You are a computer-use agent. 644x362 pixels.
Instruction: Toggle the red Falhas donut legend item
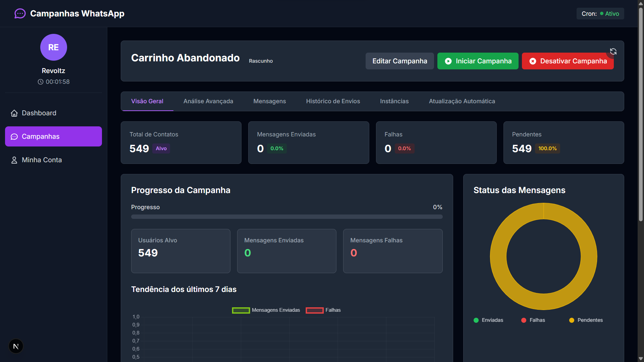[x=533, y=320]
